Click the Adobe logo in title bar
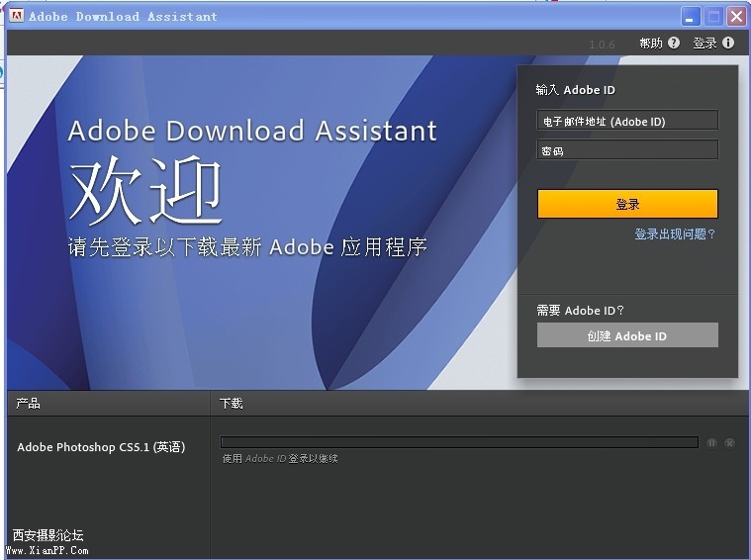The image size is (751, 560). point(16,16)
